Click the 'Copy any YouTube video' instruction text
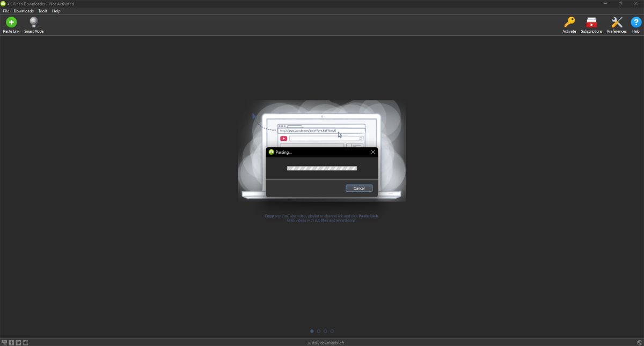This screenshot has width=644, height=346. point(321,218)
